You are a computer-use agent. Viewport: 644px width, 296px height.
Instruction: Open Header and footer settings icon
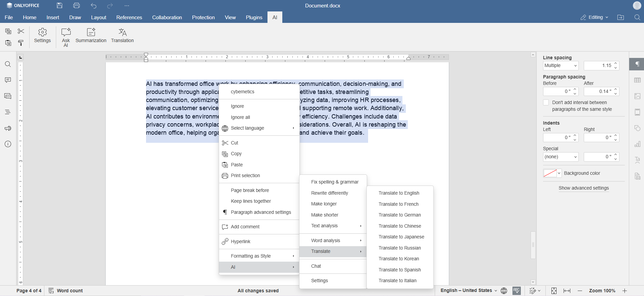(x=637, y=112)
